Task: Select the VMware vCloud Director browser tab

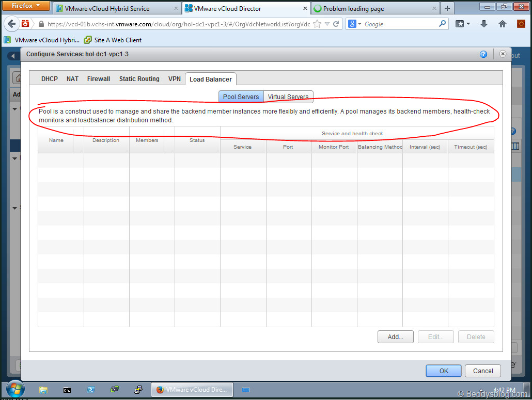Action: [x=246, y=8]
